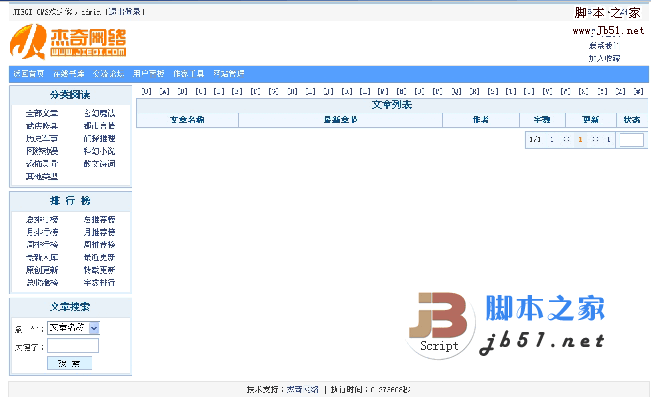Image resolution: width=651 pixels, height=397 pixels.
Task: Open the 原创最新 list
Action: coord(42,270)
